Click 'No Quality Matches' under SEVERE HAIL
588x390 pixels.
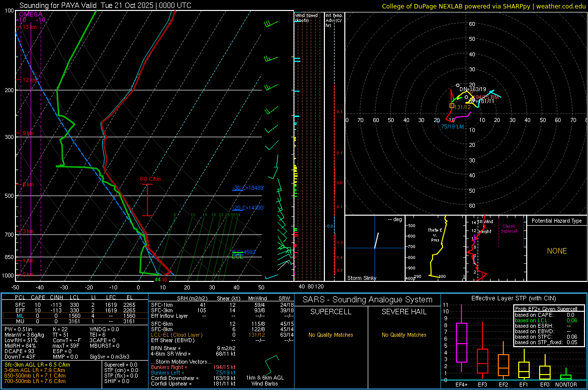[x=404, y=335]
